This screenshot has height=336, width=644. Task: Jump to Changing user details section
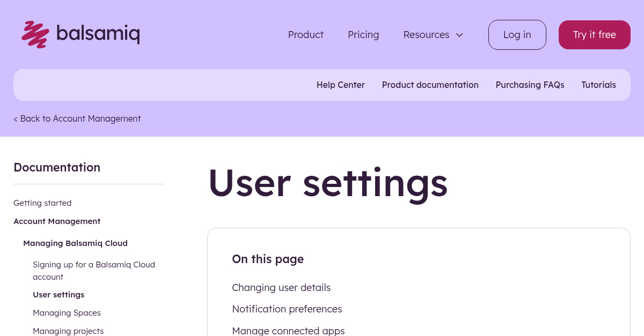(x=281, y=288)
